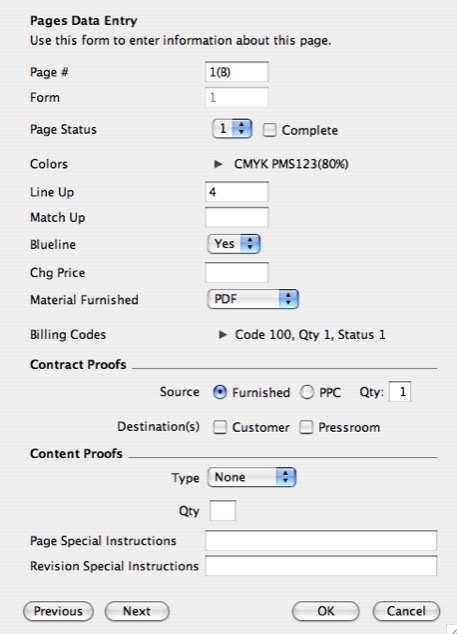The height and width of the screenshot is (634, 457).
Task: Click into the Line Up field
Action: [237, 192]
